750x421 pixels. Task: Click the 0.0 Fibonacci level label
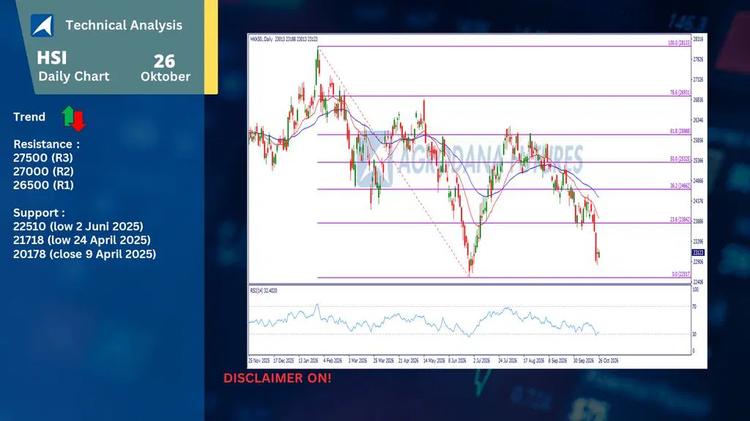681,275
